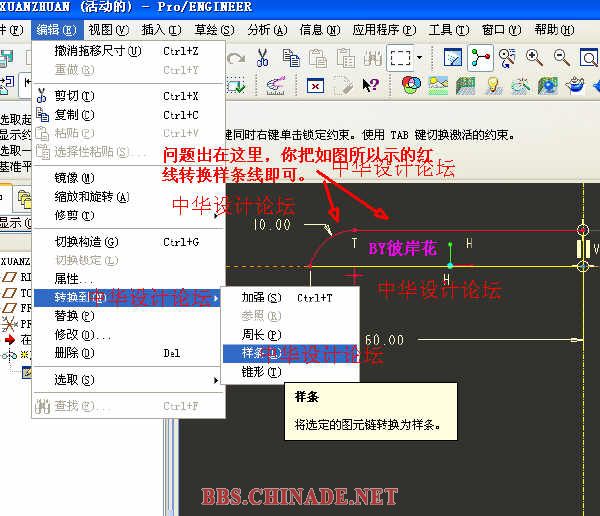Screen dimensions: 600x516
Task: Click the lightbulb lights icon
Action: [x=493, y=85]
